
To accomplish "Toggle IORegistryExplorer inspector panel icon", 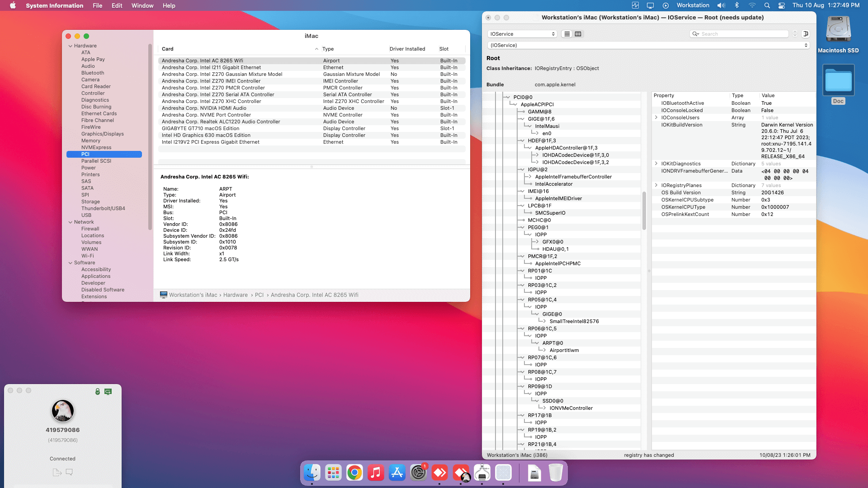I will click(806, 34).
